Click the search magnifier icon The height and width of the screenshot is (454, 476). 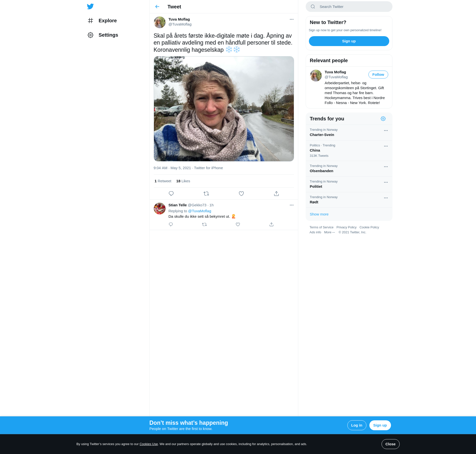pos(313,7)
